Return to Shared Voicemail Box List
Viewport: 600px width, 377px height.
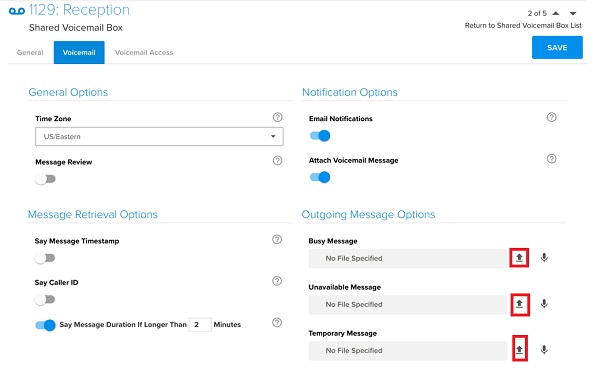(x=523, y=26)
